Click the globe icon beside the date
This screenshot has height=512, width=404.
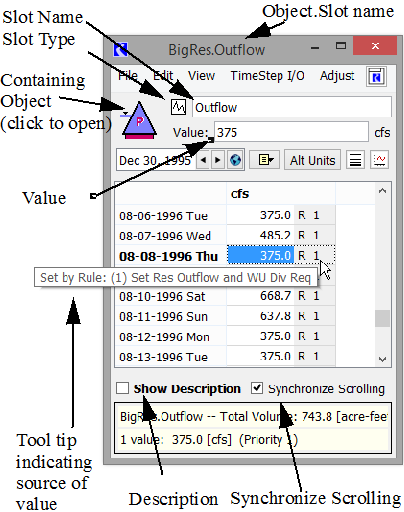pos(235,160)
